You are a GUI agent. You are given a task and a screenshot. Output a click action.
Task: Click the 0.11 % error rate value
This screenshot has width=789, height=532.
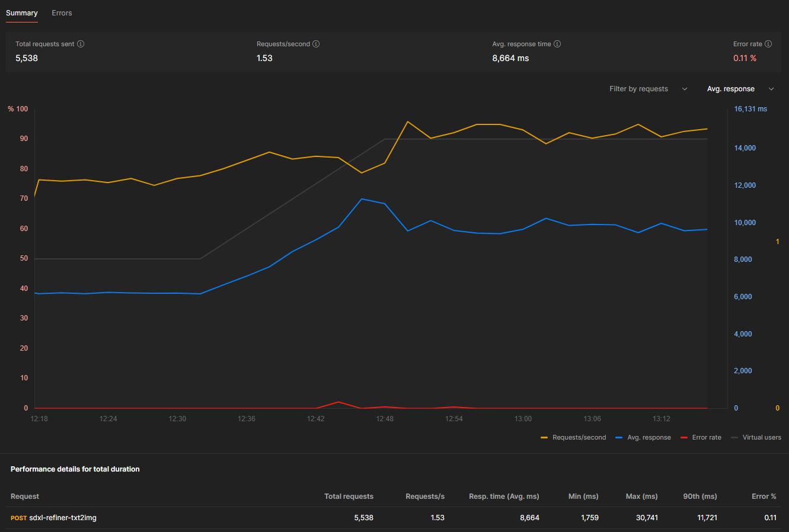(745, 58)
